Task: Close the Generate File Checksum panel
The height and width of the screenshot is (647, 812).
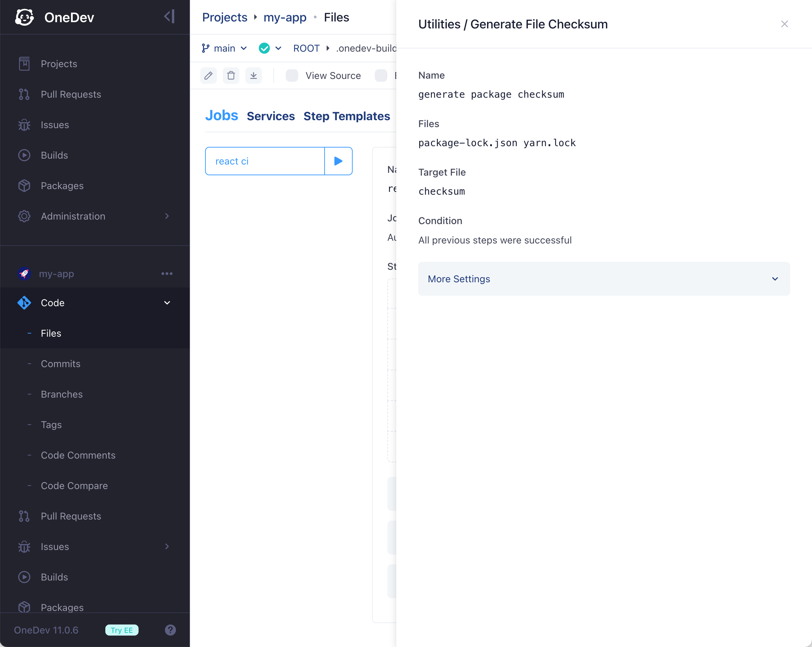Action: pos(784,24)
